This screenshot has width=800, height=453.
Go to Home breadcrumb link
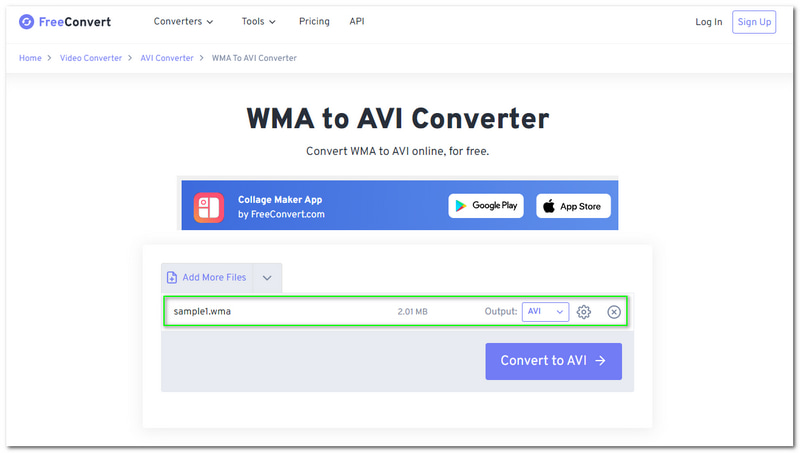[30, 58]
